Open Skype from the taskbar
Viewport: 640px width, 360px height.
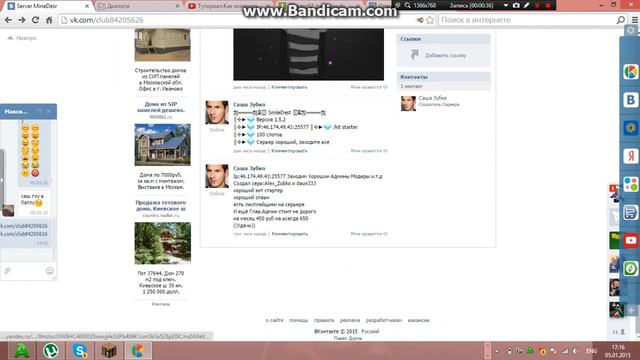pos(80,351)
